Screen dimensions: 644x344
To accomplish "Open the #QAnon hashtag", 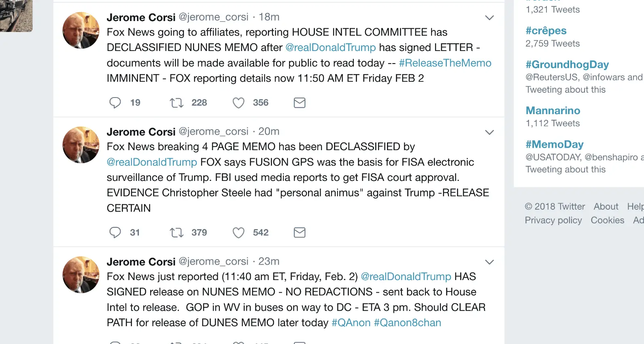I will (351, 323).
